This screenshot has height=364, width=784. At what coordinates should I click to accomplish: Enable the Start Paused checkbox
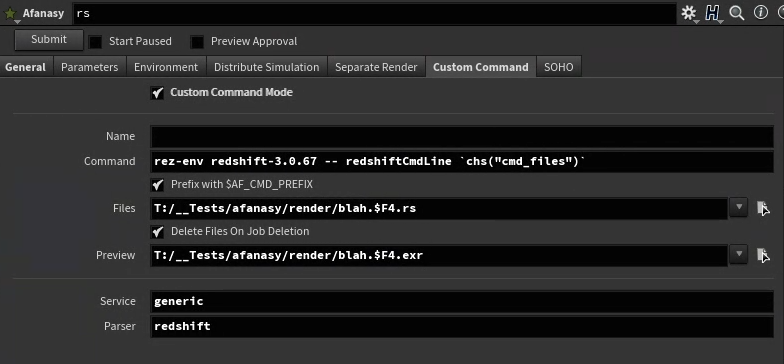95,42
